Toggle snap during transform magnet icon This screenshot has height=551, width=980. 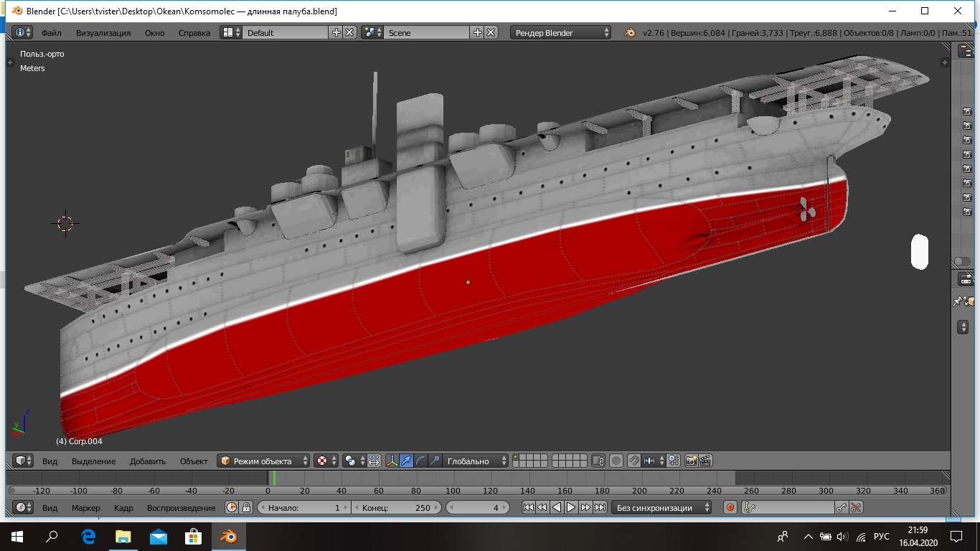pyautogui.click(x=634, y=461)
